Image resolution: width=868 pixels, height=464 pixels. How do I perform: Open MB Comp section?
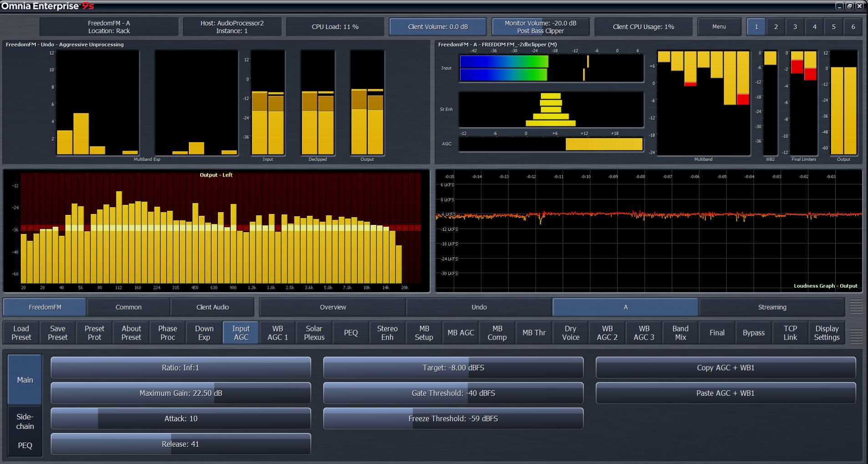pos(497,333)
